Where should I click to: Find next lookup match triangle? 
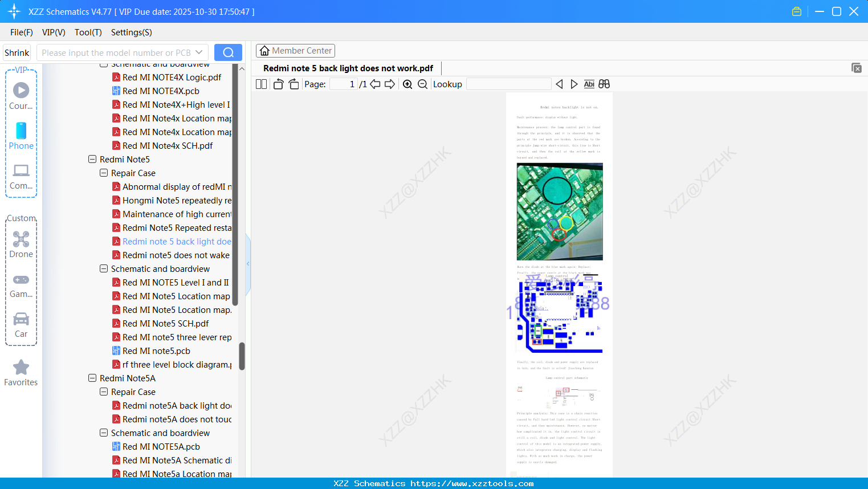point(574,84)
